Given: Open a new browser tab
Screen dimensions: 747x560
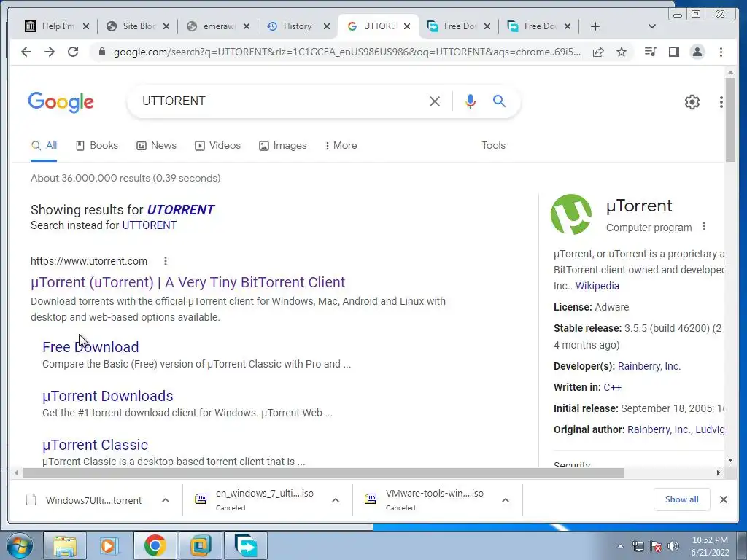Looking at the screenshot, I should click(595, 26).
